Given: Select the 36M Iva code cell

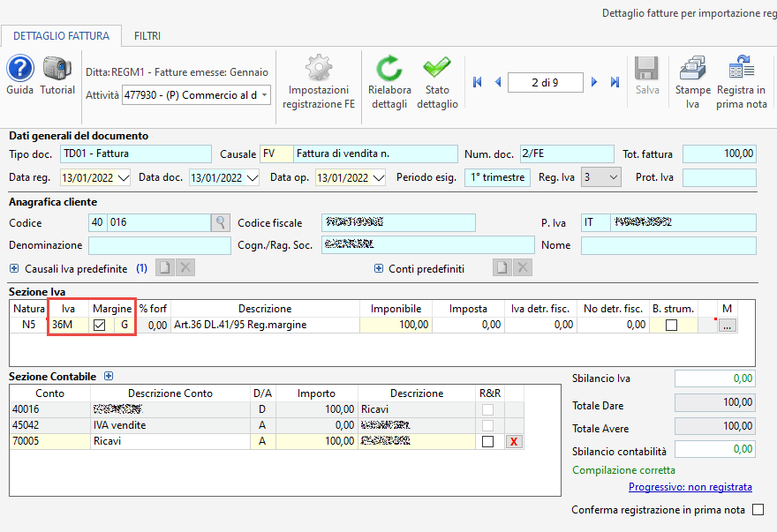Looking at the screenshot, I should pos(68,325).
